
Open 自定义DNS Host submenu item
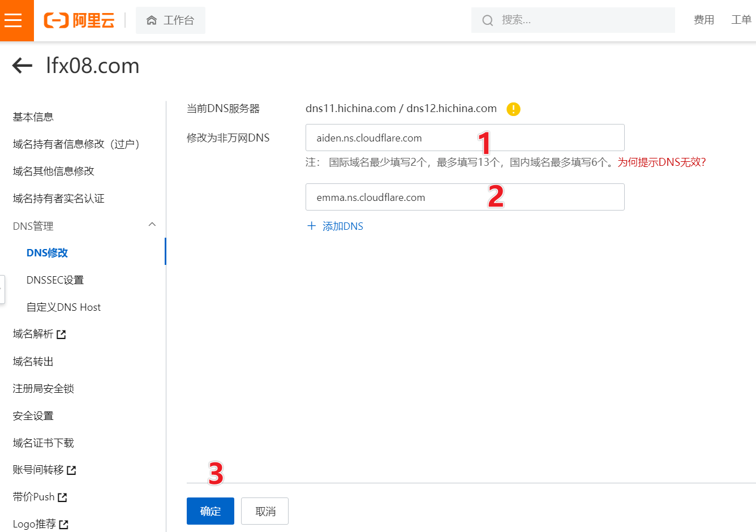[x=63, y=307]
